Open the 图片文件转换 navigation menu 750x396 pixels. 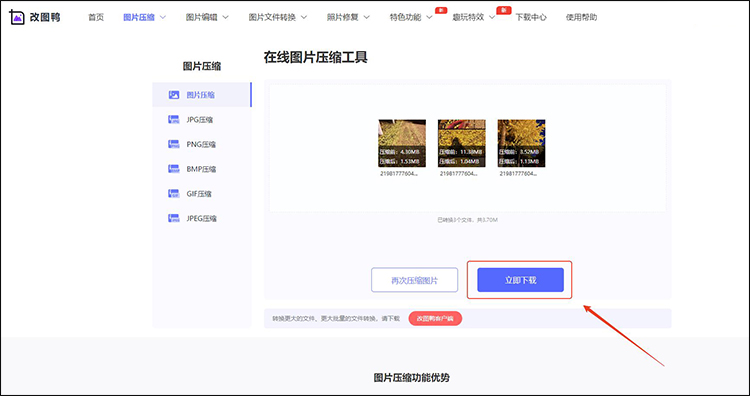[x=277, y=17]
